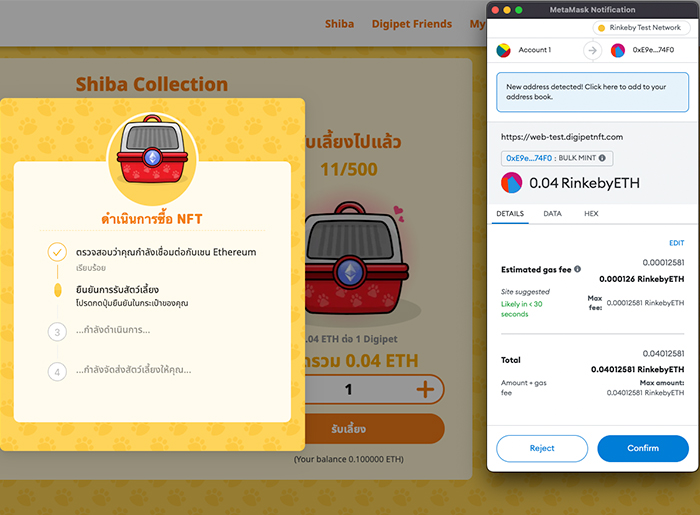Open EDIT gas fee link
This screenshot has width=700, height=515.
coord(676,243)
